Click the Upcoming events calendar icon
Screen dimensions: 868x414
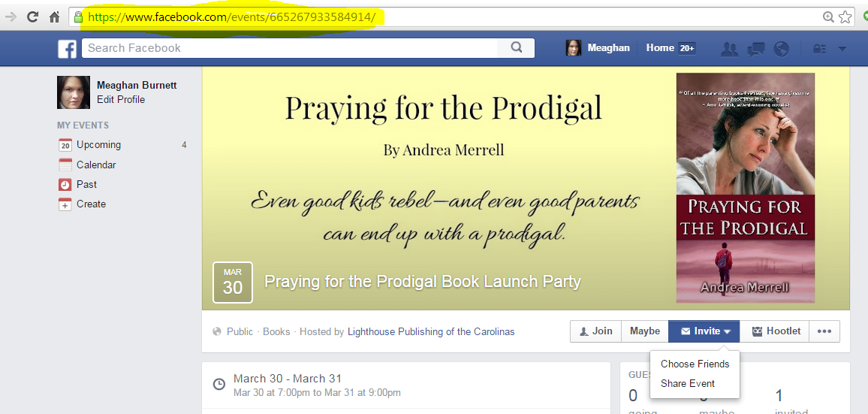pos(65,145)
